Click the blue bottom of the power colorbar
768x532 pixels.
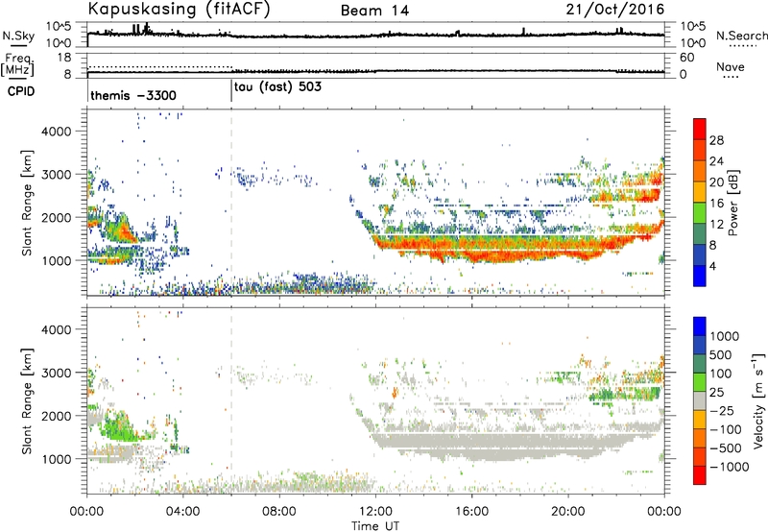[x=700, y=276]
